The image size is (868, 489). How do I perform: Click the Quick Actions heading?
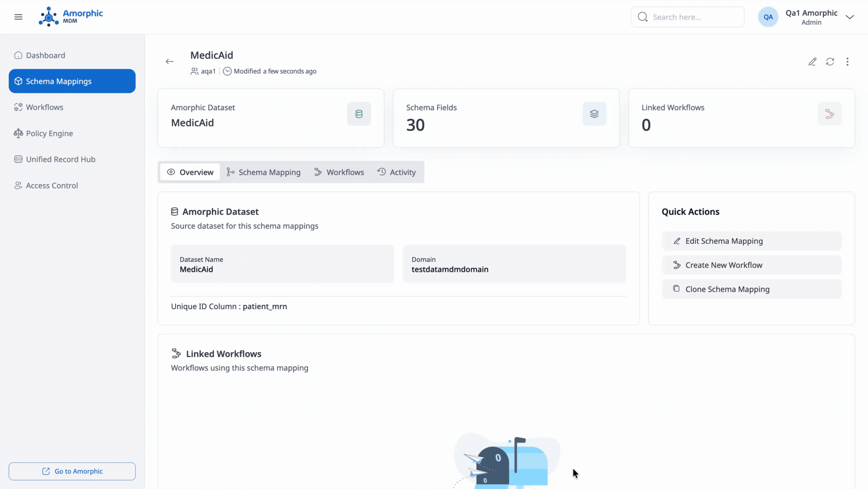(x=690, y=212)
